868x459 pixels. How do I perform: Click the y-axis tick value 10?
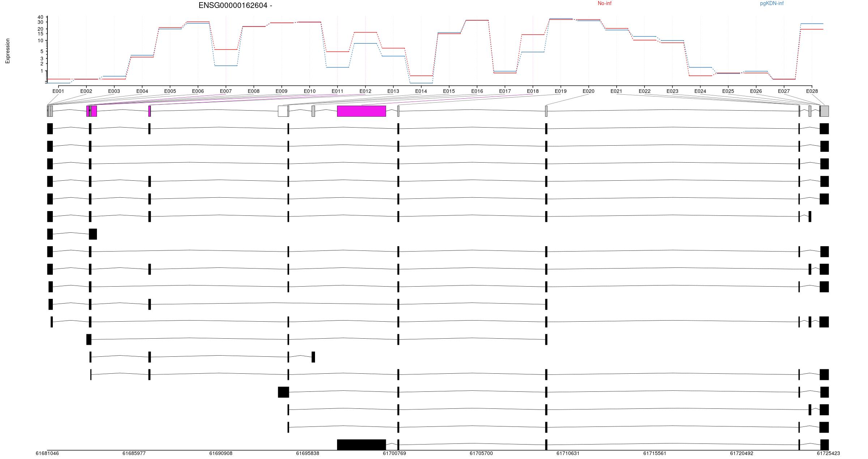point(40,40)
